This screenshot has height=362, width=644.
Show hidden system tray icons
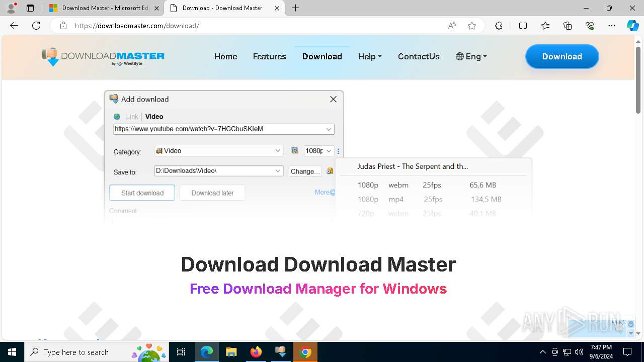pyautogui.click(x=542, y=352)
